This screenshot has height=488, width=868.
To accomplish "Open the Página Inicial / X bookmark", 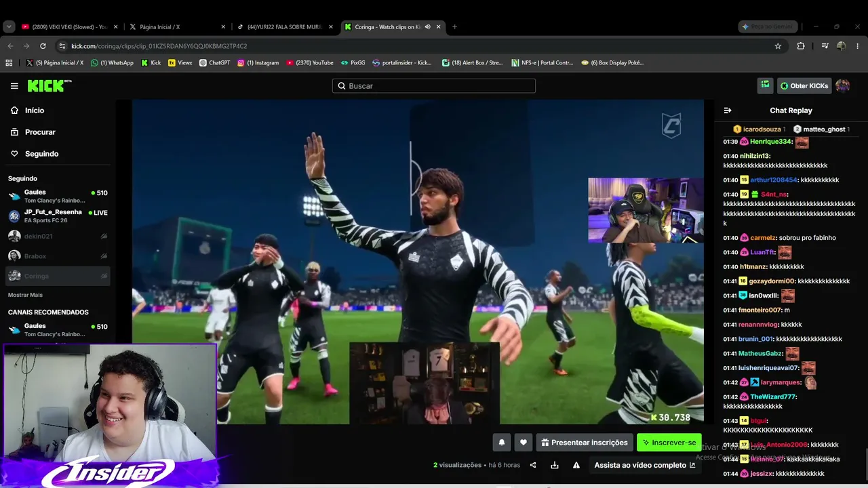I will [54, 63].
